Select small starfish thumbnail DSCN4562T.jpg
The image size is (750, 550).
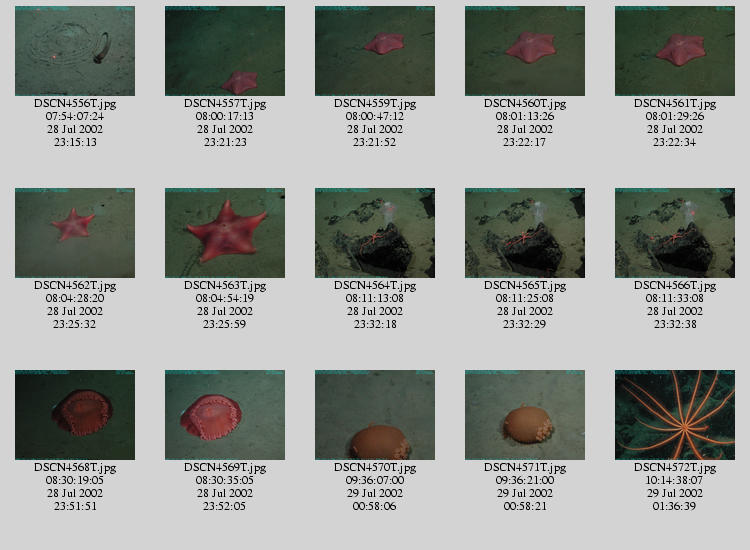pyautogui.click(x=75, y=233)
